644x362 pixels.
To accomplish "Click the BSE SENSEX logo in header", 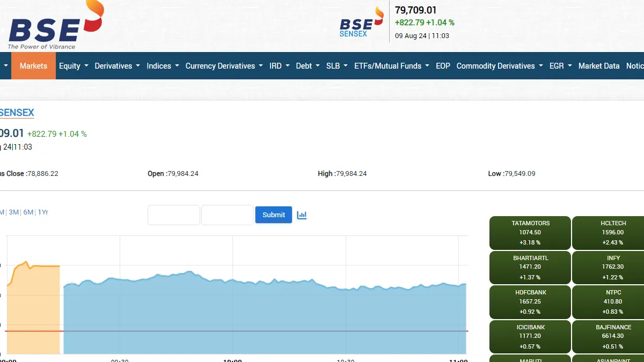I will click(362, 23).
